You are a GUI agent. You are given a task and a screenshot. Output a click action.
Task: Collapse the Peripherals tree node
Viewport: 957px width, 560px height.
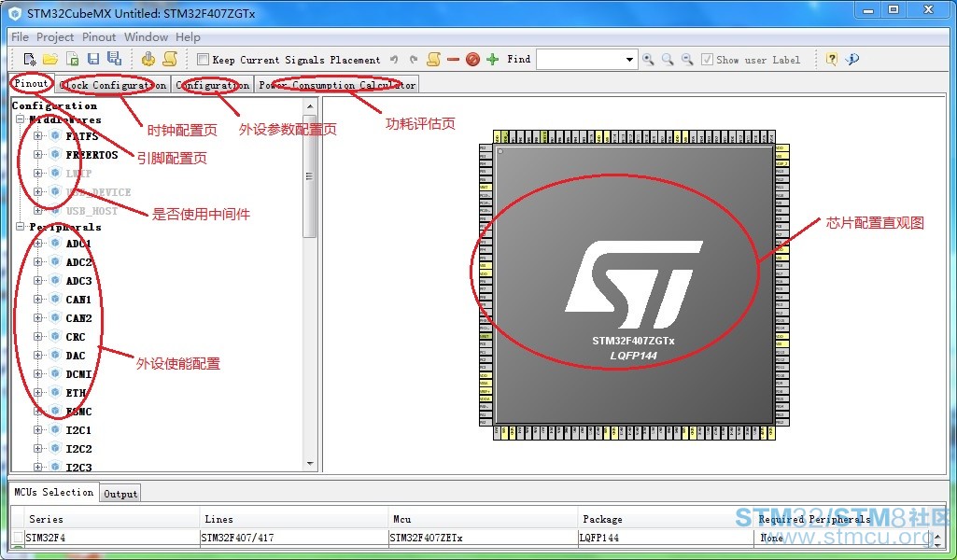(21, 226)
